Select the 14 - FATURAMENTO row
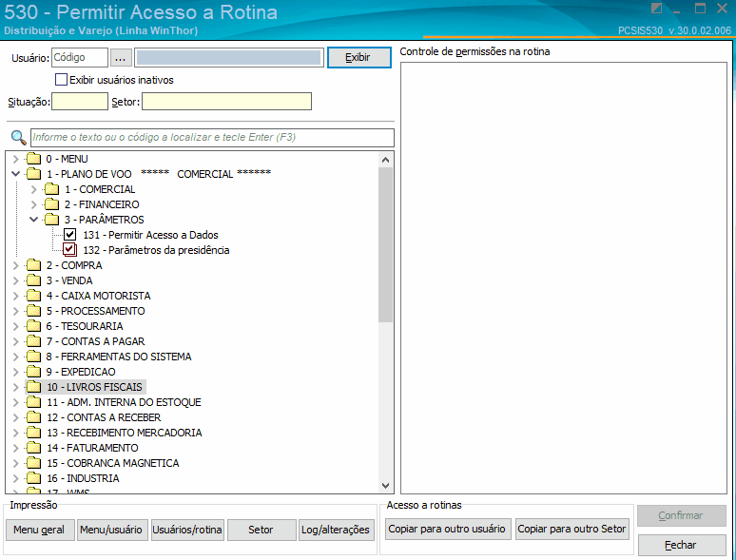The height and width of the screenshot is (560, 736). point(92,448)
